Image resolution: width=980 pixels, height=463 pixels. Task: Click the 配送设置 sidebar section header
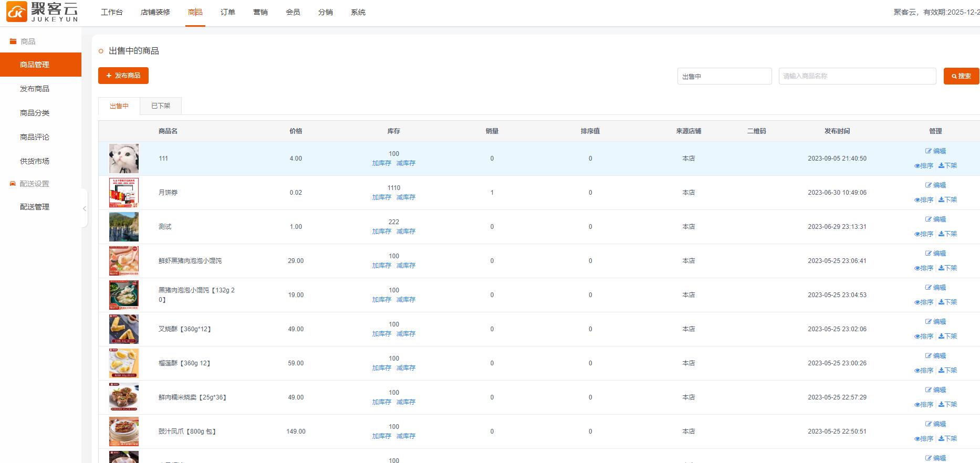[29, 184]
